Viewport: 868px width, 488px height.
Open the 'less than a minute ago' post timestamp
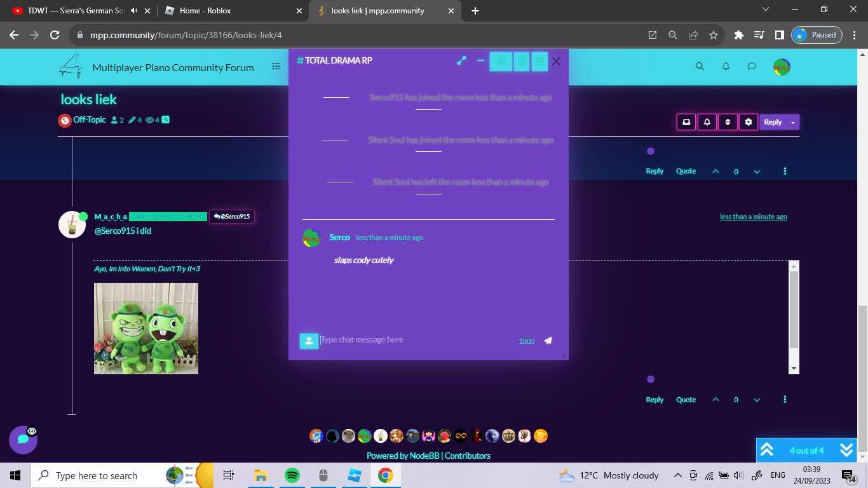753,217
